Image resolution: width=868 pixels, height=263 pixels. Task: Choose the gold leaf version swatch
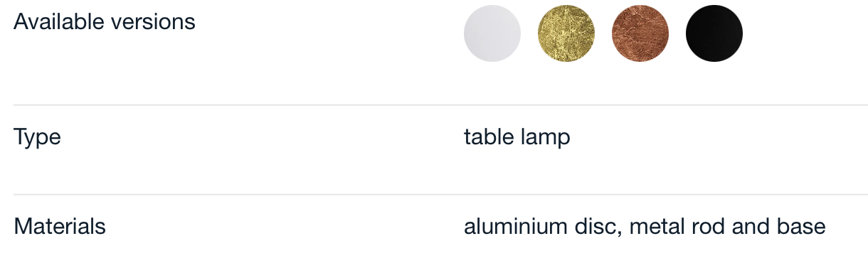(x=566, y=33)
